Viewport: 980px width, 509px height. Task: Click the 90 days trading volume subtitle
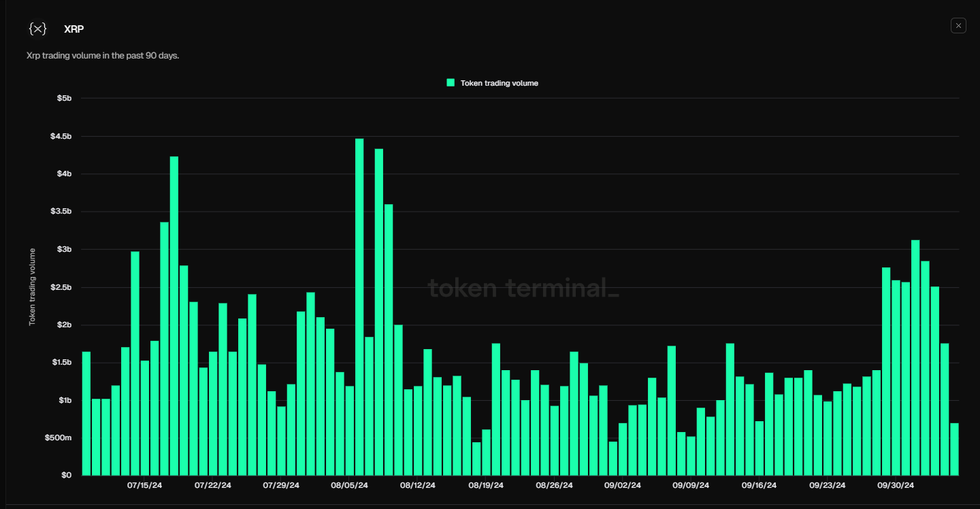102,55
